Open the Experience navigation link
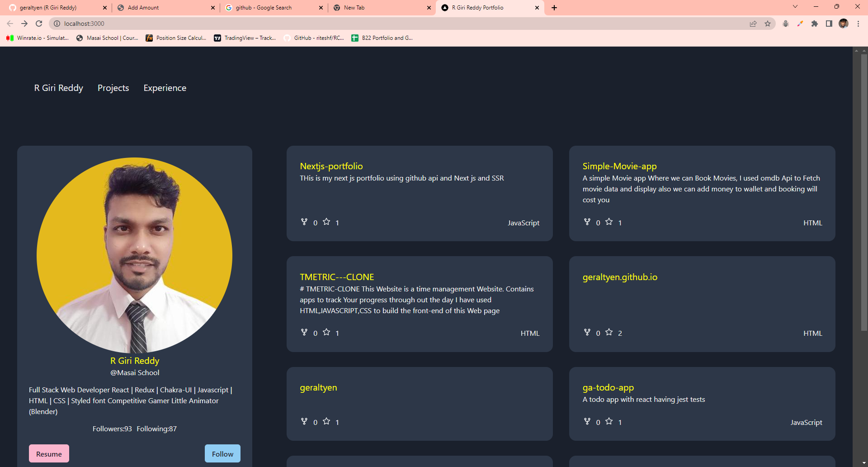The width and height of the screenshot is (868, 467). pos(165,88)
